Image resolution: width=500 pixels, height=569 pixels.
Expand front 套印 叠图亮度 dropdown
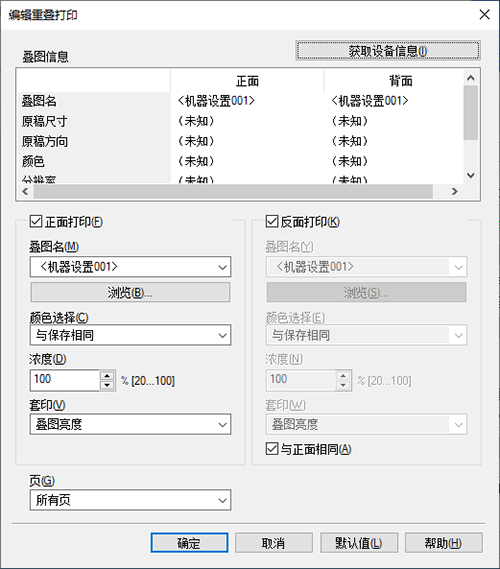(x=130, y=424)
